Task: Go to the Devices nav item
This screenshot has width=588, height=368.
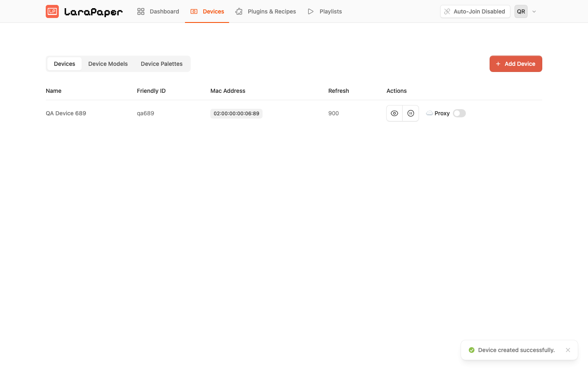Action: 207,11
